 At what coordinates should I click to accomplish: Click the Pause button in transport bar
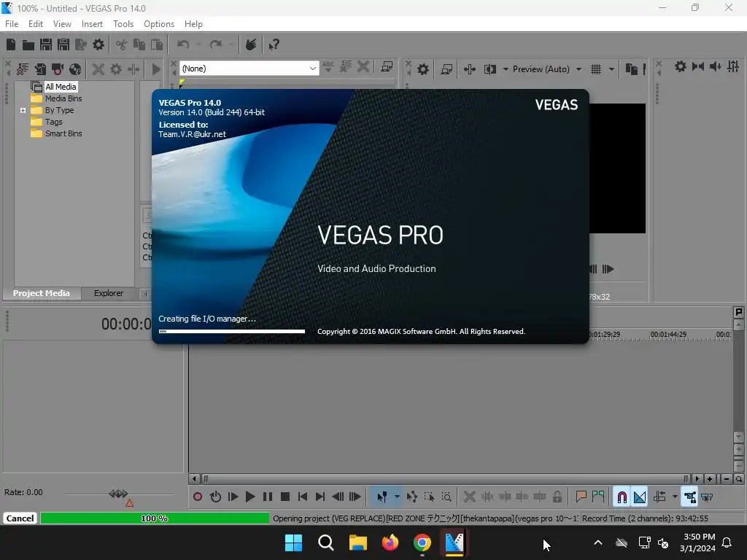pyautogui.click(x=268, y=497)
